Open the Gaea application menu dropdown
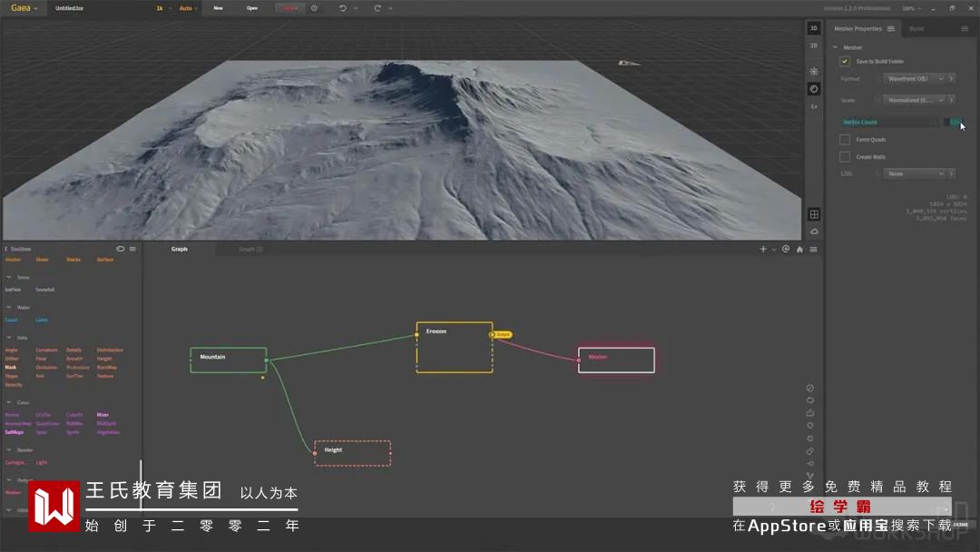980x552 pixels. [x=24, y=8]
